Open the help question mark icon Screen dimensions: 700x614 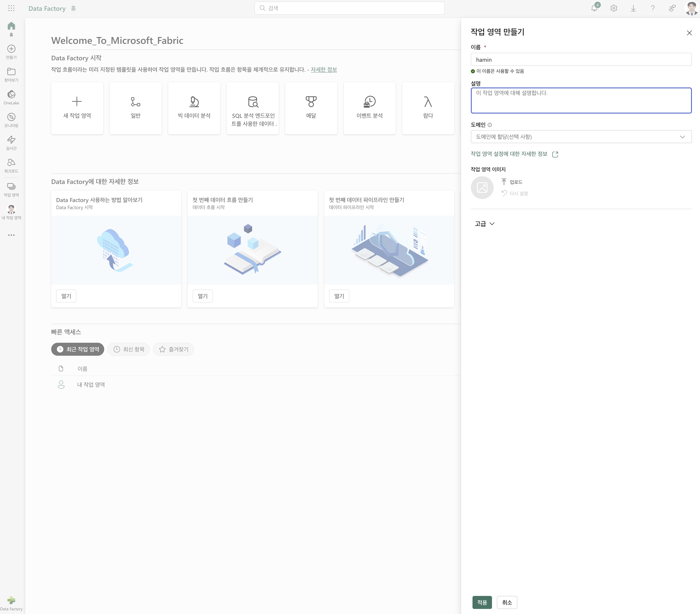pos(653,8)
